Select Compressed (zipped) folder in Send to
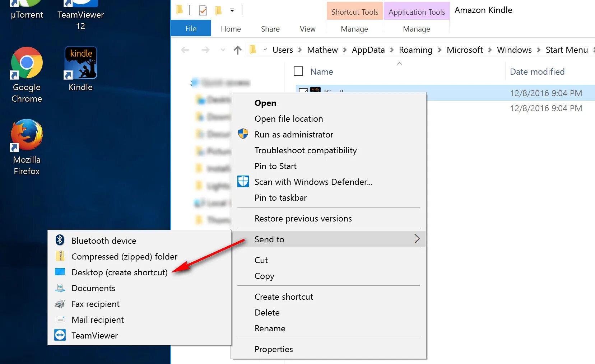The width and height of the screenshot is (595, 364). coord(140,257)
